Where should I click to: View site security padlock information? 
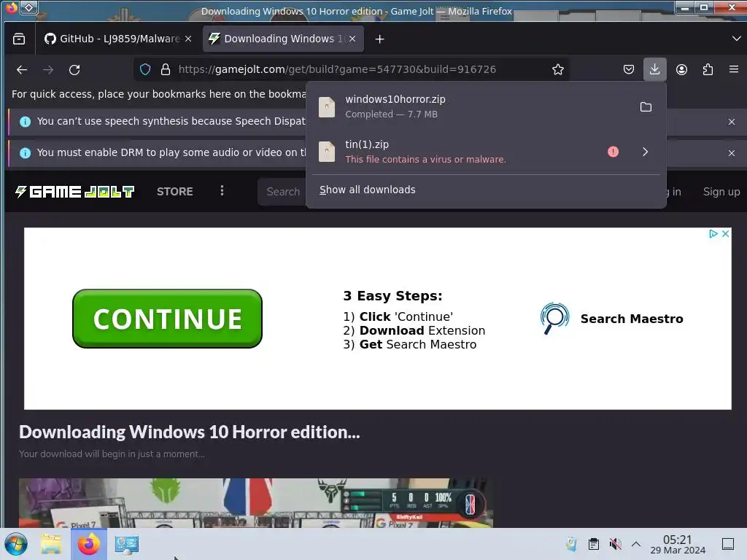click(x=166, y=69)
